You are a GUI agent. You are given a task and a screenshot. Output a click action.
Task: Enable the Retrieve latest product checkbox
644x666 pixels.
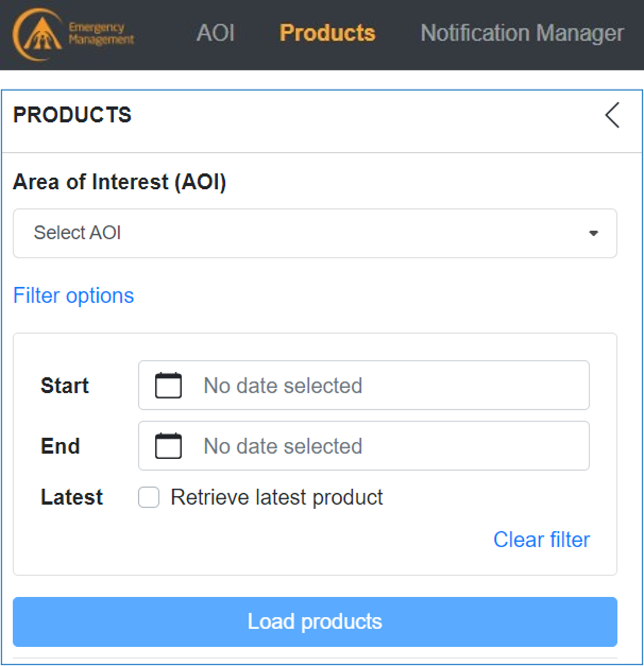coord(149,497)
